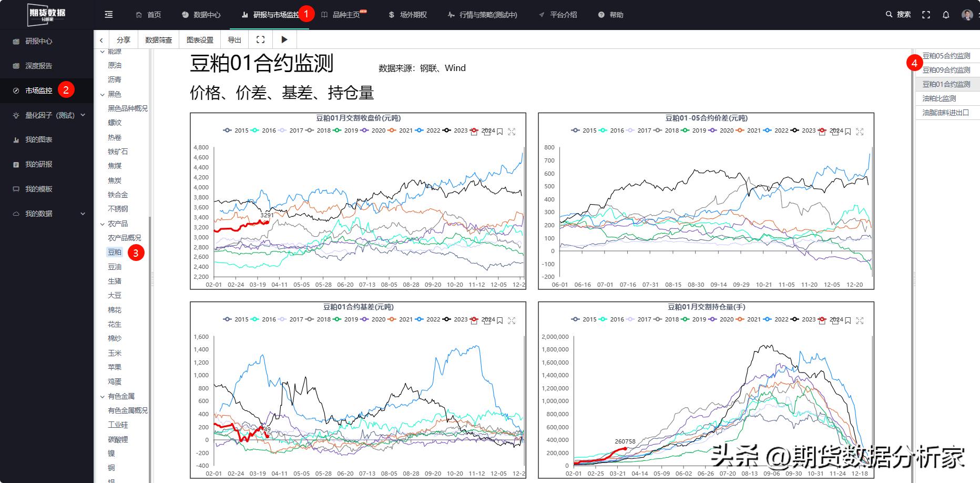
Task: Open the 数据筛查 data filter
Action: [159, 40]
